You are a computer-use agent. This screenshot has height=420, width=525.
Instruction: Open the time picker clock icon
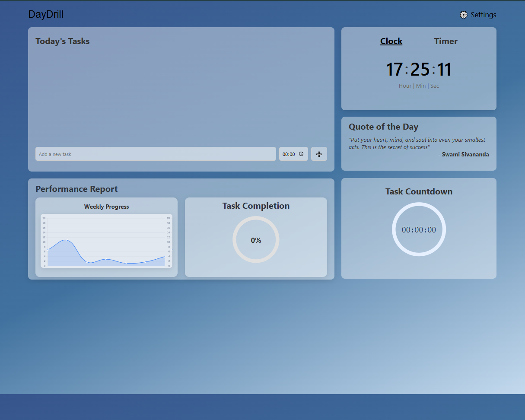(301, 154)
